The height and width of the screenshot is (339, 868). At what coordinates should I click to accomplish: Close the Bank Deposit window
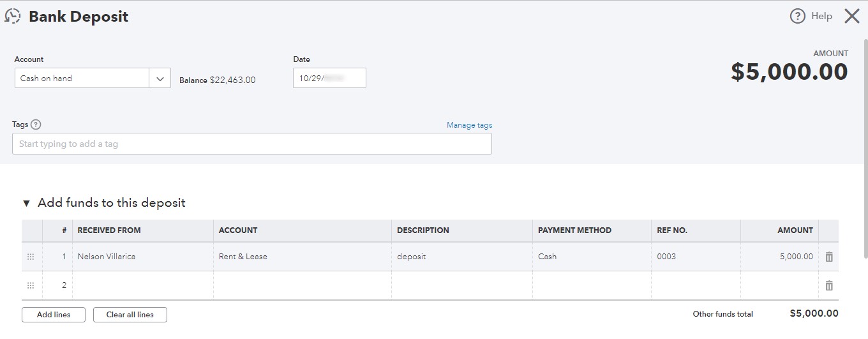point(852,17)
